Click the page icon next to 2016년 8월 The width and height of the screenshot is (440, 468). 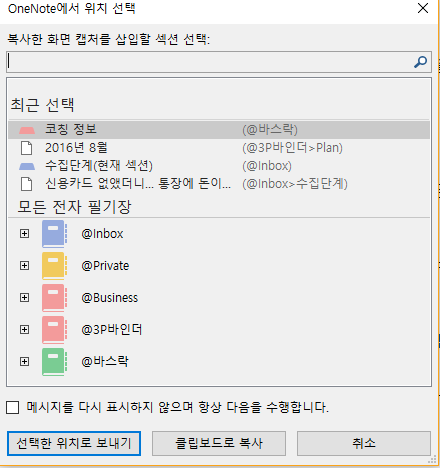[x=27, y=148]
